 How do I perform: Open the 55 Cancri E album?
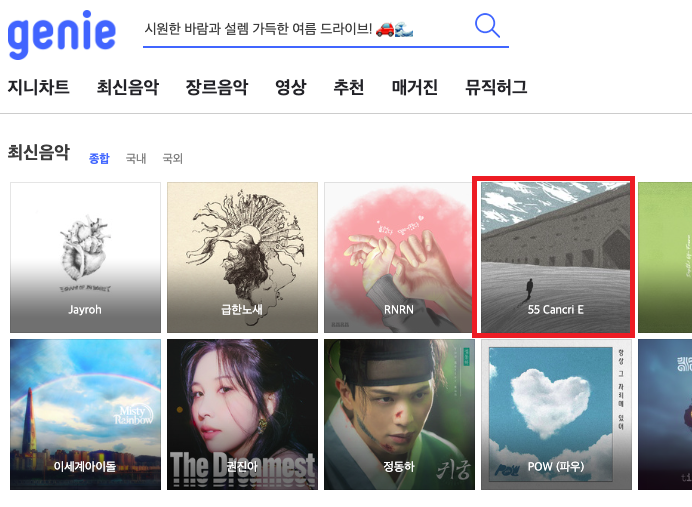click(x=556, y=257)
